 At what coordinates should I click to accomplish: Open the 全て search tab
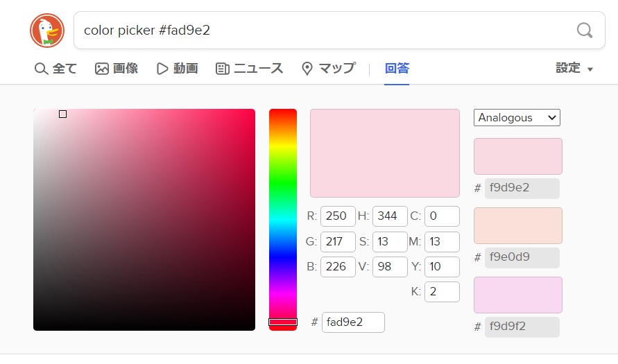(x=55, y=69)
